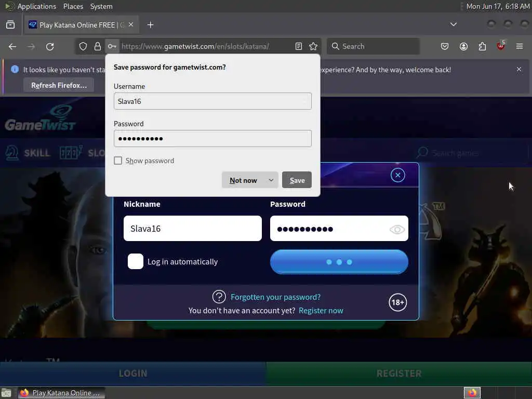Click the padlock site security icon

pyautogui.click(x=98, y=46)
